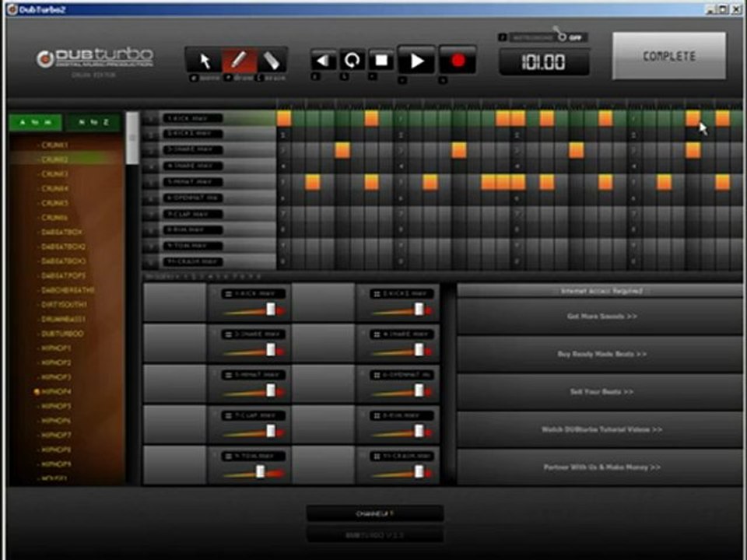Load the DIRTYSOUTH1 drum kit
747x560 pixels.
[64, 305]
